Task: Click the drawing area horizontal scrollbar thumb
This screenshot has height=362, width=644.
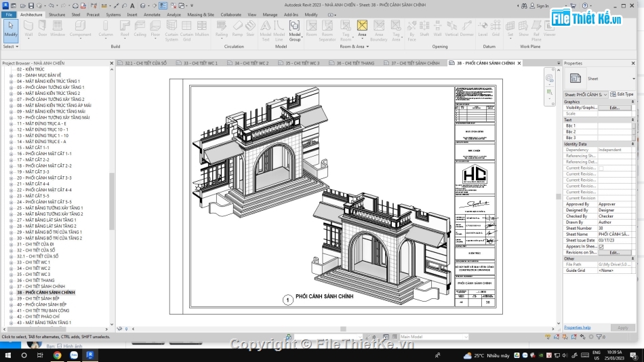Action: click(x=343, y=329)
